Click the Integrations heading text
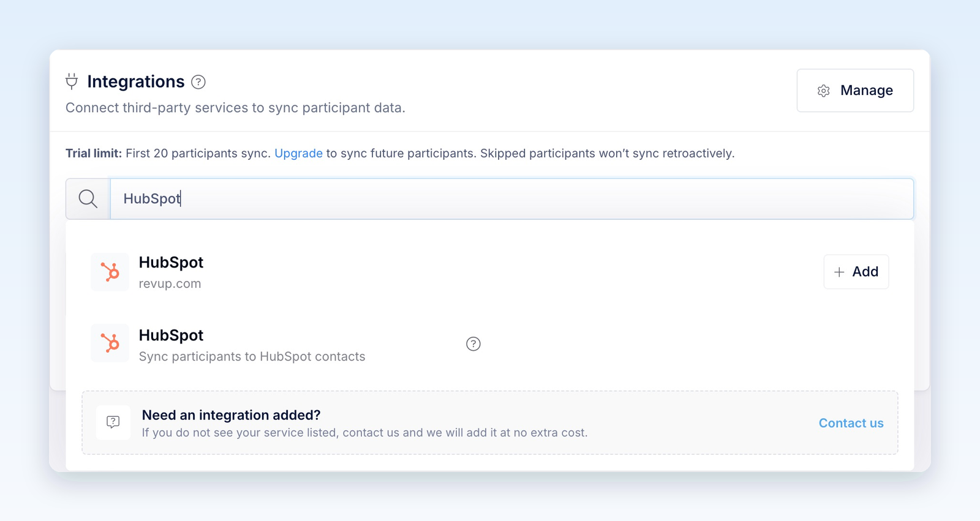Image resolution: width=980 pixels, height=521 pixels. pyautogui.click(x=136, y=81)
